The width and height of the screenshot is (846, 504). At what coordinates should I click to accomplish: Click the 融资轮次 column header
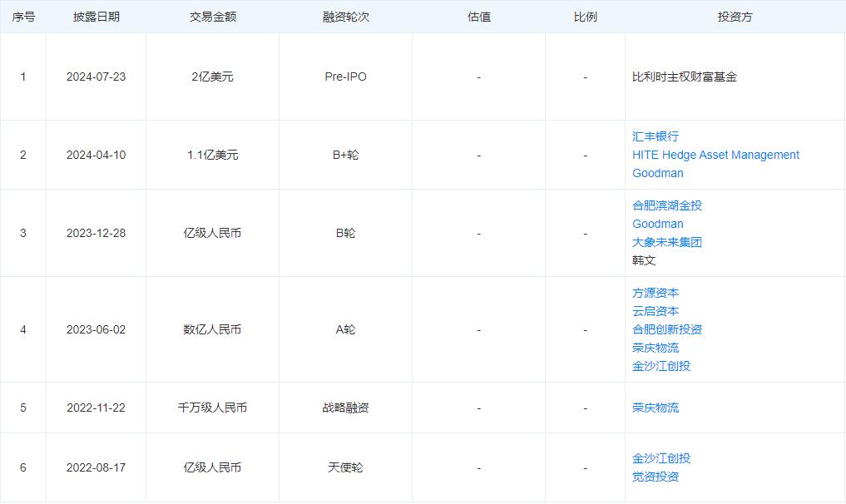pos(345,17)
